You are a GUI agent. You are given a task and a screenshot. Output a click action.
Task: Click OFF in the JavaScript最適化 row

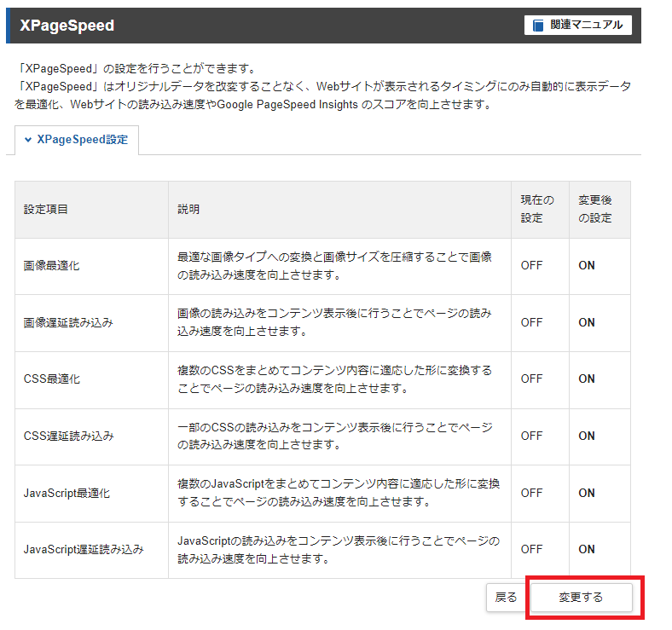531,493
